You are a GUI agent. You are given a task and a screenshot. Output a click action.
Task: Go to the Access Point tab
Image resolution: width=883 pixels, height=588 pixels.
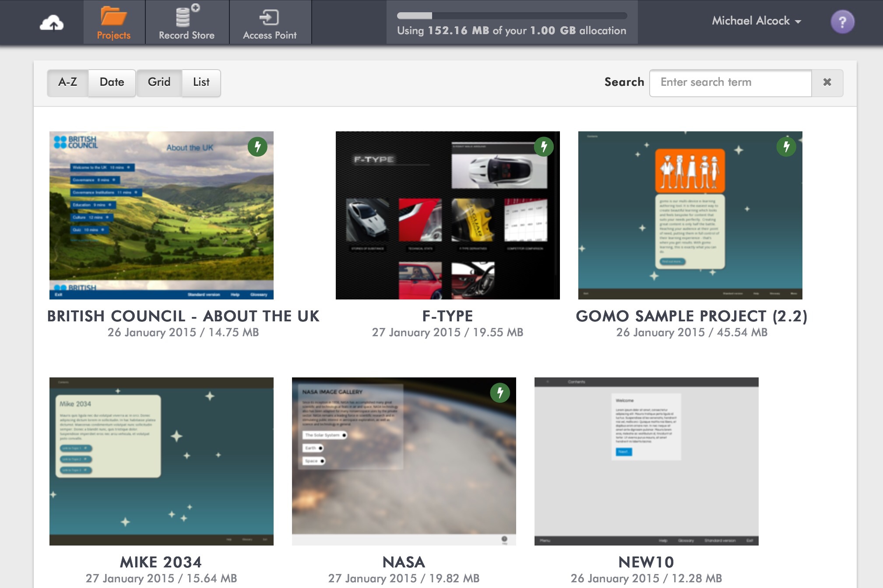[270, 22]
